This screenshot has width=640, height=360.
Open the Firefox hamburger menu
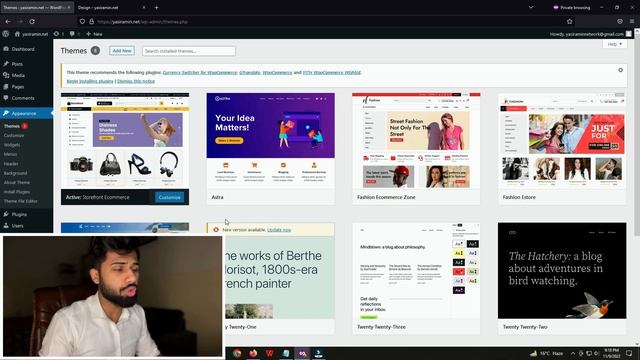[632, 21]
